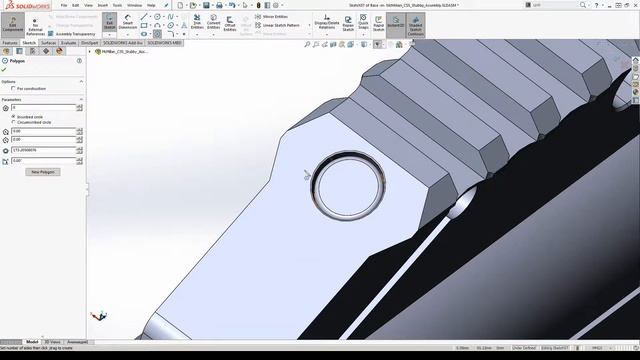Open the Linear Sketch Pattern dropdown arrow
The height and width of the screenshot is (360, 640).
pos(309,25)
